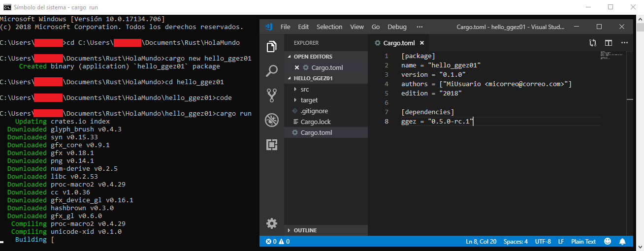This screenshot has width=644, height=251.
Task: Click the VS Code logo icon
Action: (268, 27)
